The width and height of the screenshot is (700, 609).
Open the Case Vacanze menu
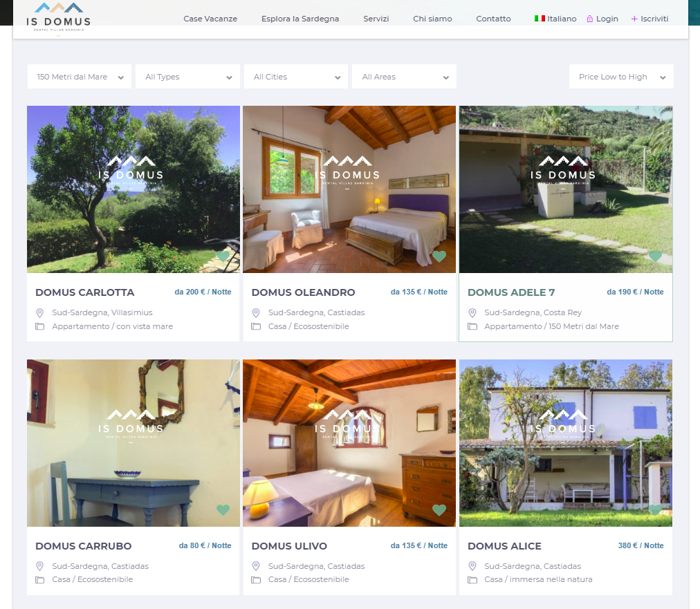[x=210, y=19]
